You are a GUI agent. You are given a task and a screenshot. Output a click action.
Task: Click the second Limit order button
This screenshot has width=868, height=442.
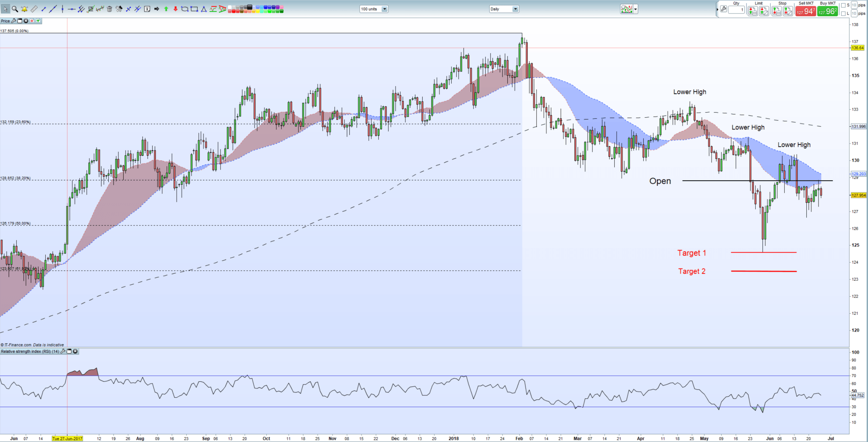click(764, 11)
